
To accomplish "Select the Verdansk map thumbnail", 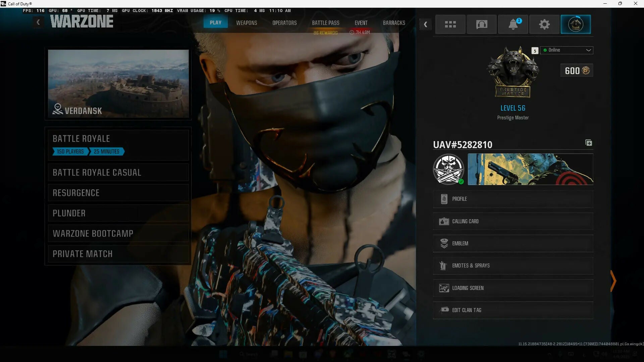I will [118, 83].
